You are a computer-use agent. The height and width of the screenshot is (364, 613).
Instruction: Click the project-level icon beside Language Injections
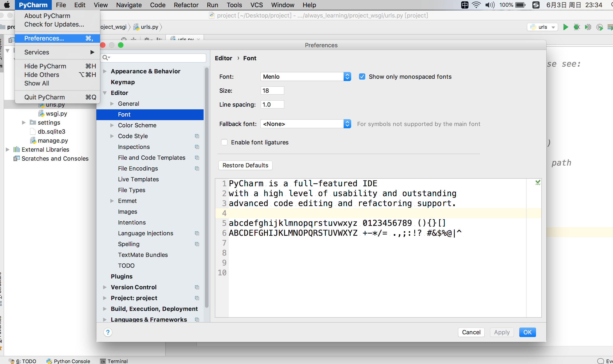pyautogui.click(x=197, y=233)
